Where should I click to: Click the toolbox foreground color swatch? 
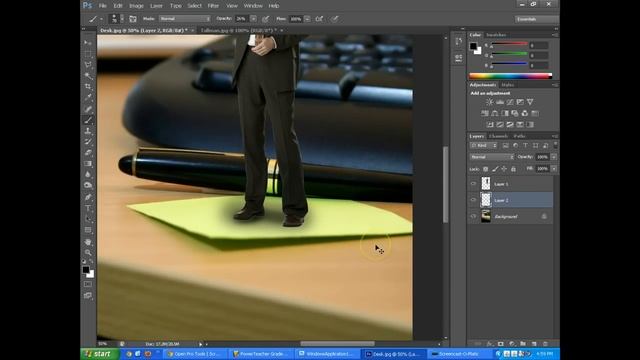[x=85, y=269]
